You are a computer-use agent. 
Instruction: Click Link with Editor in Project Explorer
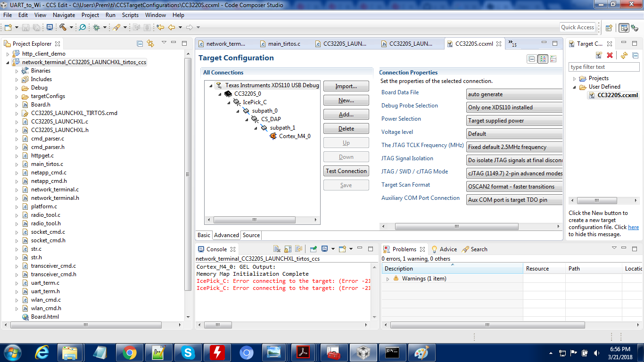tap(150, 43)
